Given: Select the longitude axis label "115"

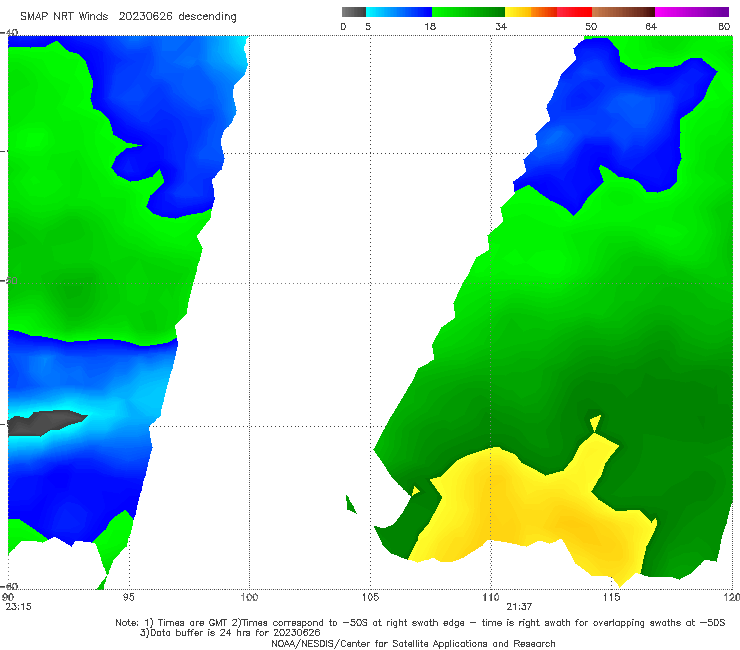Looking at the screenshot, I should (x=612, y=598).
